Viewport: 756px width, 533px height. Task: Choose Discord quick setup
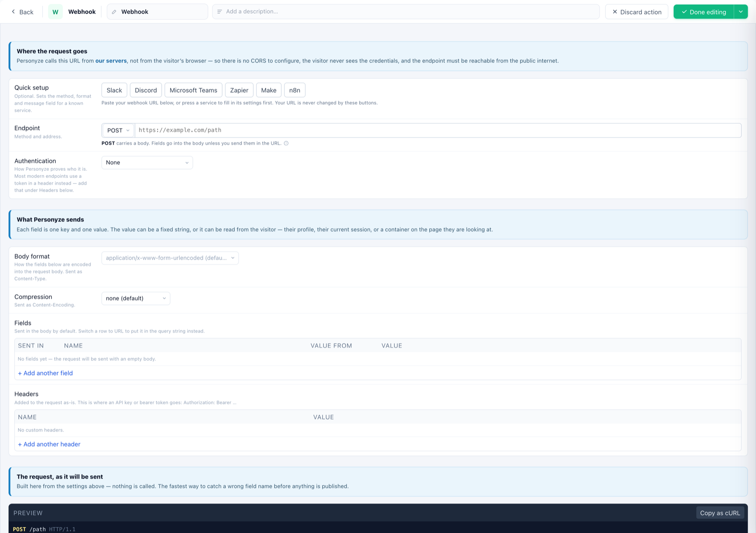146,90
